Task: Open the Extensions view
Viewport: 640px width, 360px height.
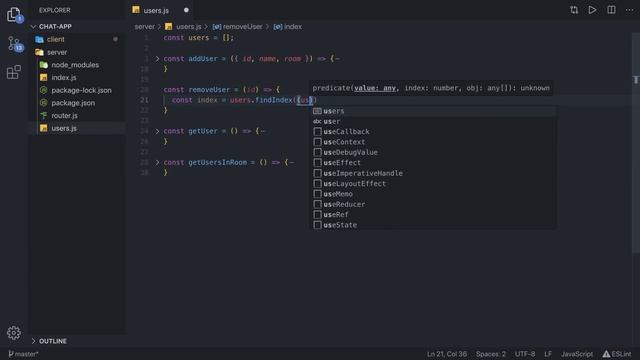Action: tap(14, 72)
